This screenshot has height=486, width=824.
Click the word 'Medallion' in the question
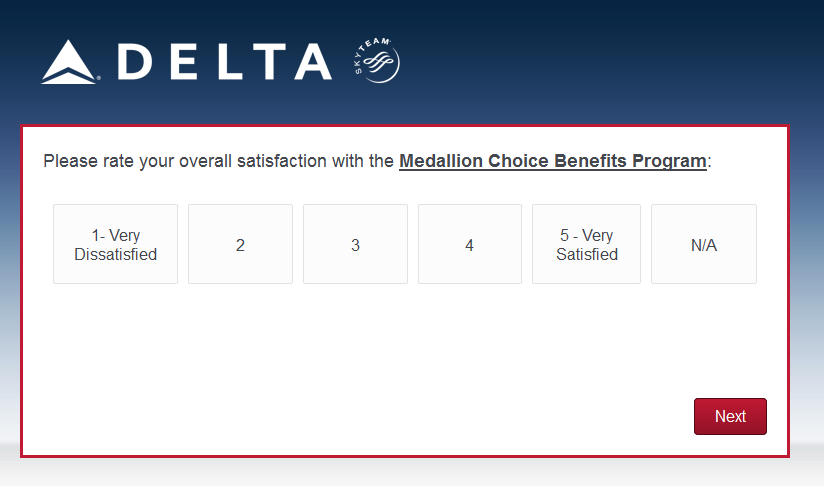point(439,161)
